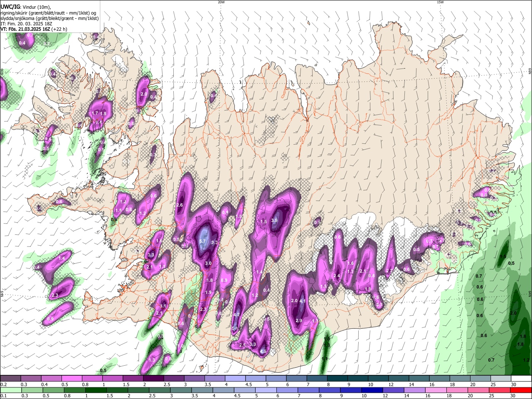Screen dimensions: 532x399
Task: Click the '30' label in the bottom legend row
Action: pos(513,396)
